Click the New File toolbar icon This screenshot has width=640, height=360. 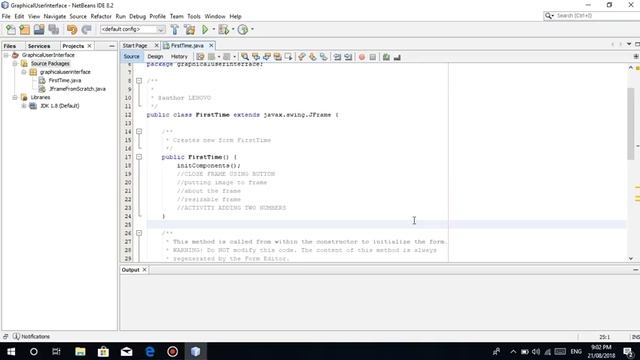11,29
